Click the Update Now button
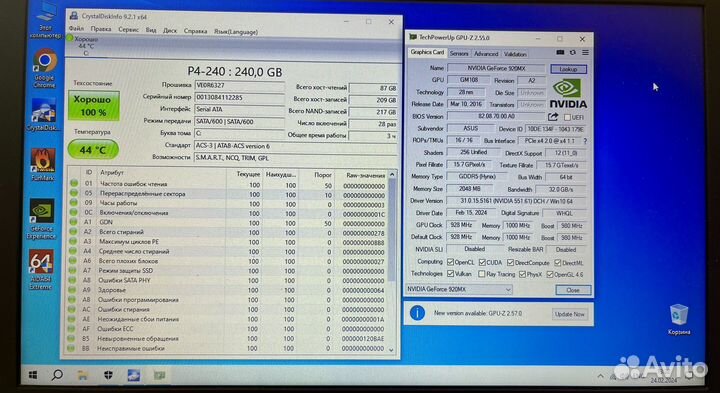Viewport: 720px width, 393px height. click(569, 314)
